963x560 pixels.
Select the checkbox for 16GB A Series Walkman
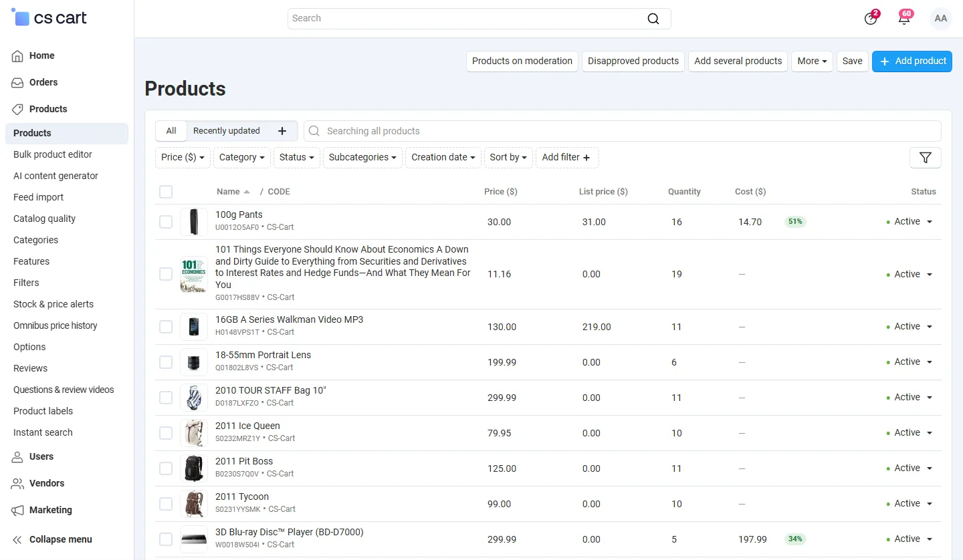click(166, 327)
